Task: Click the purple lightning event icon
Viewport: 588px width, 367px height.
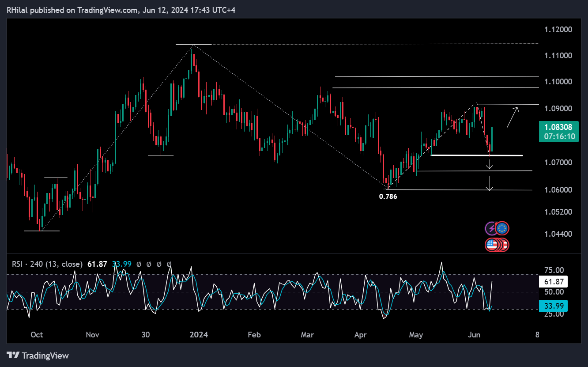Action: pyautogui.click(x=491, y=228)
